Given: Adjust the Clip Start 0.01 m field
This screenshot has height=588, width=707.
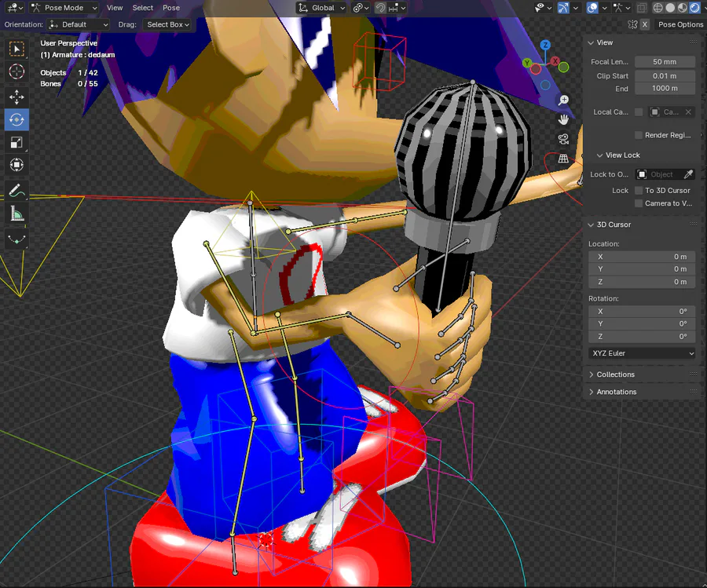Looking at the screenshot, I should [665, 75].
